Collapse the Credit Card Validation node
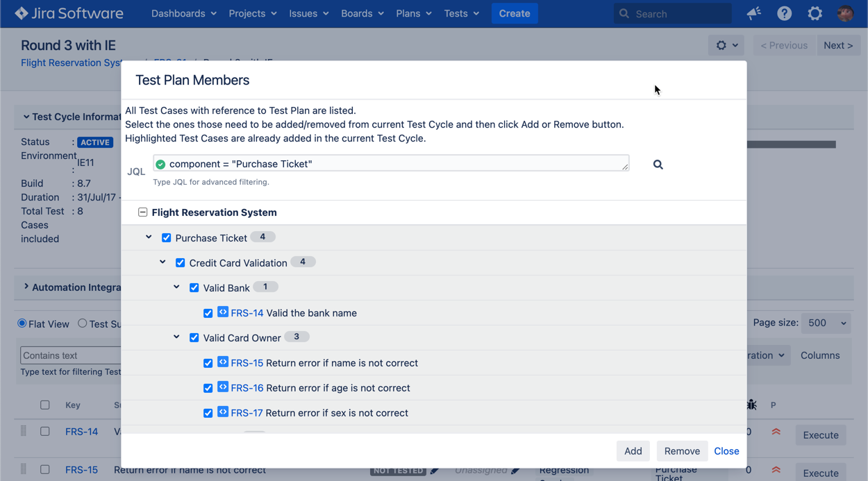Screen dimensions: 868x481 pos(162,262)
